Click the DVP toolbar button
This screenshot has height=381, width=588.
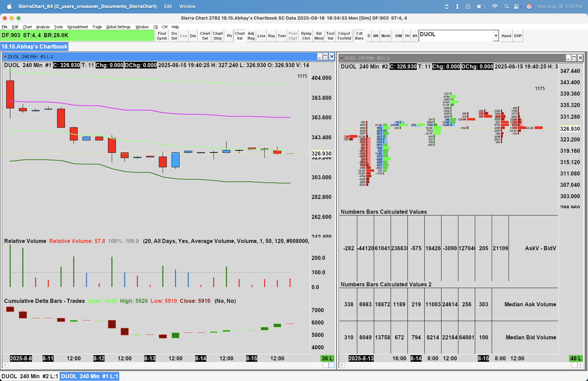pyautogui.click(x=518, y=36)
